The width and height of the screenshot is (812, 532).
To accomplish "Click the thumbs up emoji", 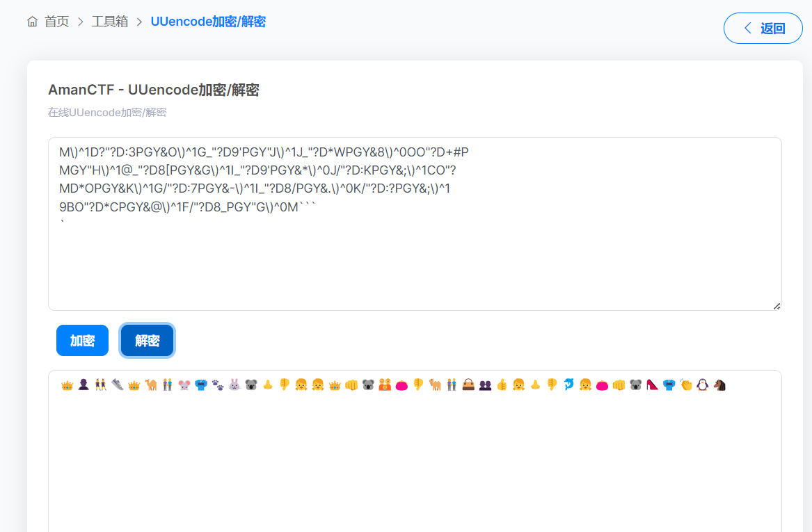I will pos(502,385).
